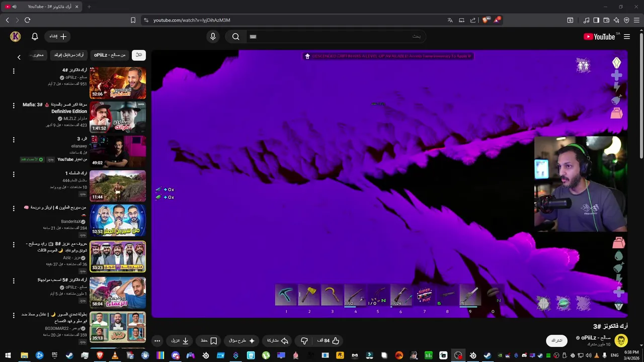
Task: Like the video with thumbs-up
Action: [328, 340]
